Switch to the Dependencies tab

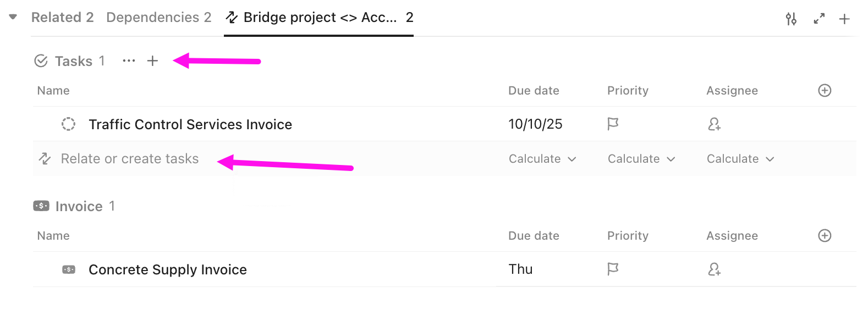coord(158,18)
